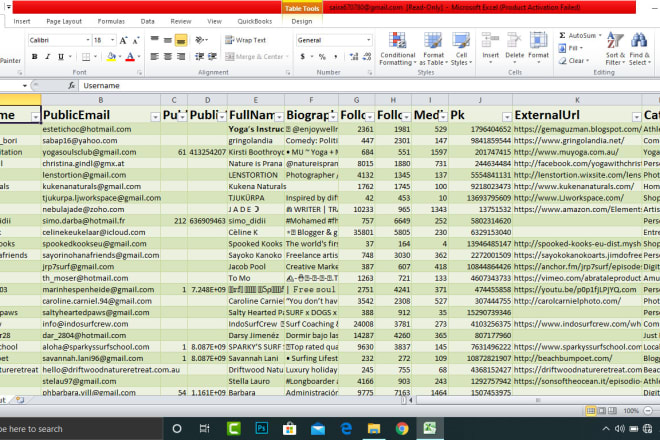
Task: Center text horizontally in cell
Action: (x=168, y=56)
